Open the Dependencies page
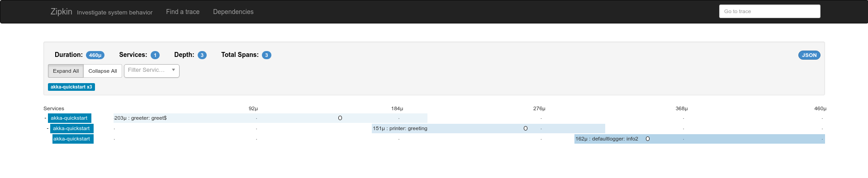The width and height of the screenshot is (868, 178). coord(233,12)
